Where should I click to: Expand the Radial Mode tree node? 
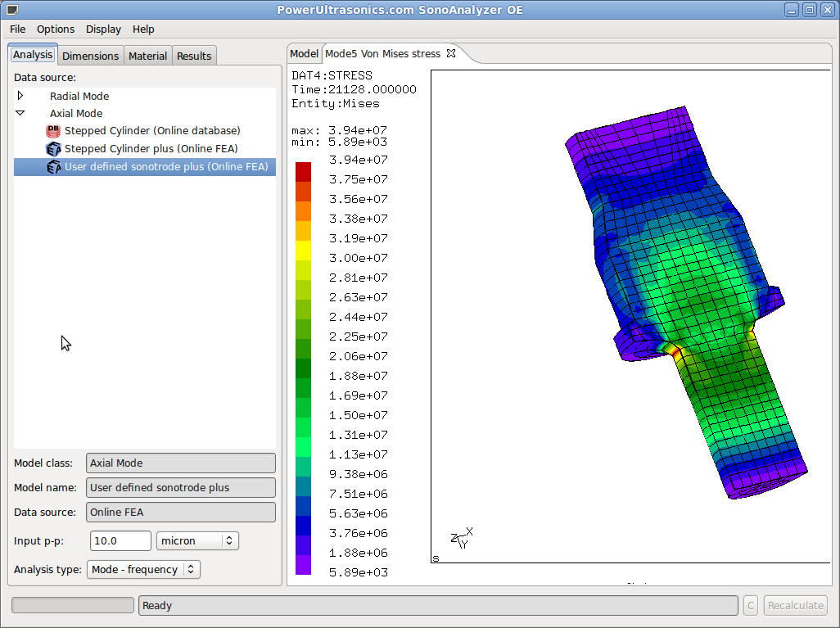20,96
